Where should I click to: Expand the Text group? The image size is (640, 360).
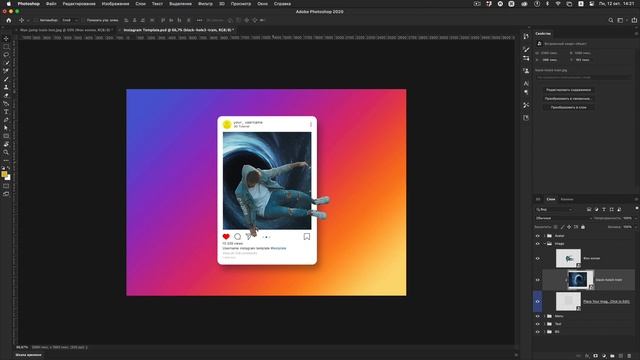click(544, 324)
